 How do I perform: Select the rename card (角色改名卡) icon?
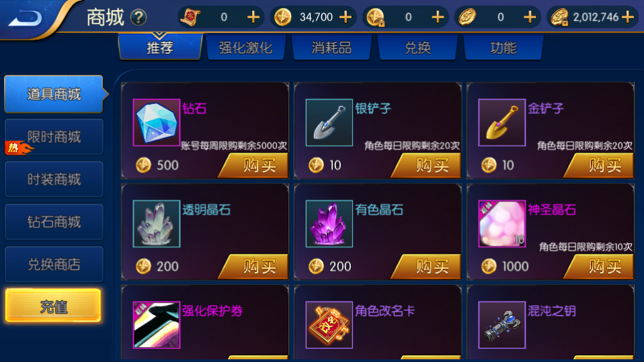coord(329,324)
